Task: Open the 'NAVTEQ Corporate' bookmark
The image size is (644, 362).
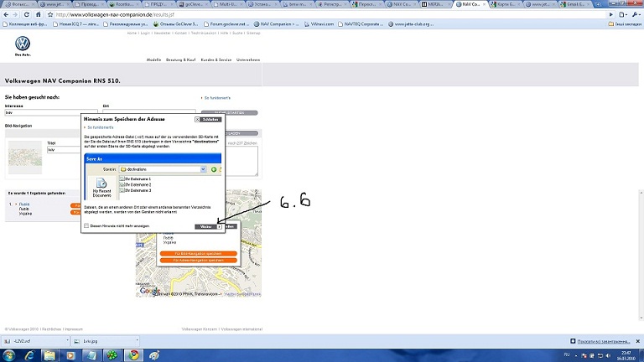Action: [361, 24]
